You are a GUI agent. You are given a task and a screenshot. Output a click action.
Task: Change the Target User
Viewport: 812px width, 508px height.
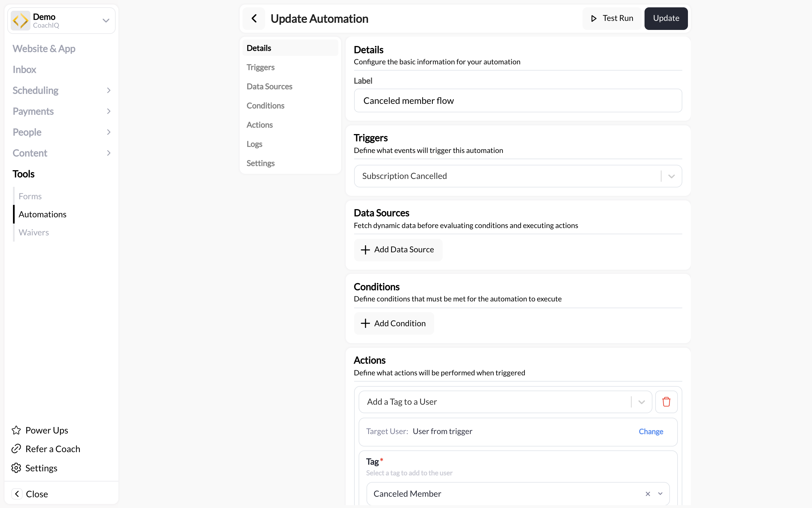click(651, 432)
